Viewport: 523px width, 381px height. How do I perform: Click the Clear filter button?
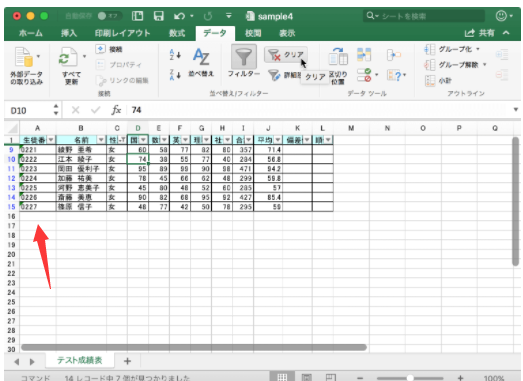pyautogui.click(x=286, y=55)
